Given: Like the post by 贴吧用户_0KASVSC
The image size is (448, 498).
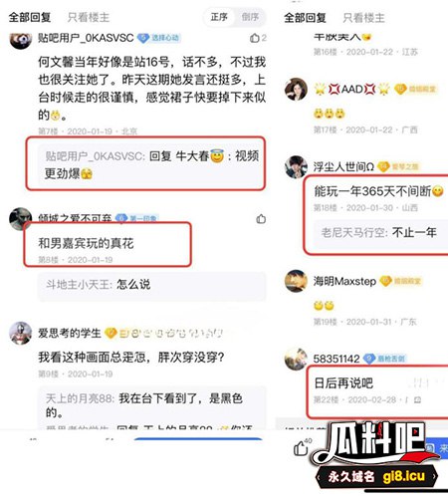Looking at the screenshot, I should pyautogui.click(x=255, y=38).
